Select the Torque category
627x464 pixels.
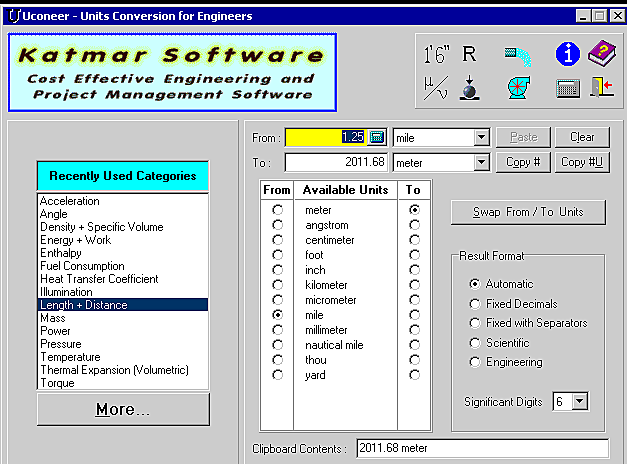point(122,383)
